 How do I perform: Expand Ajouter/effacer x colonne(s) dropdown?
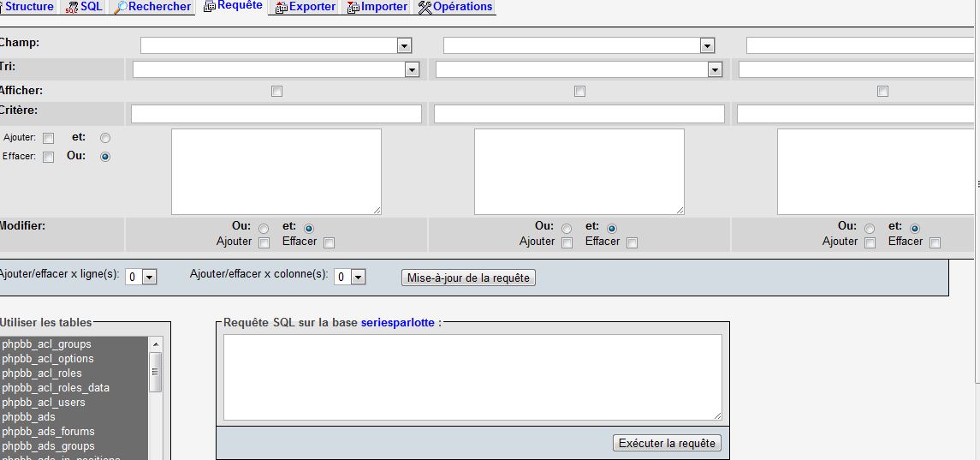point(358,277)
